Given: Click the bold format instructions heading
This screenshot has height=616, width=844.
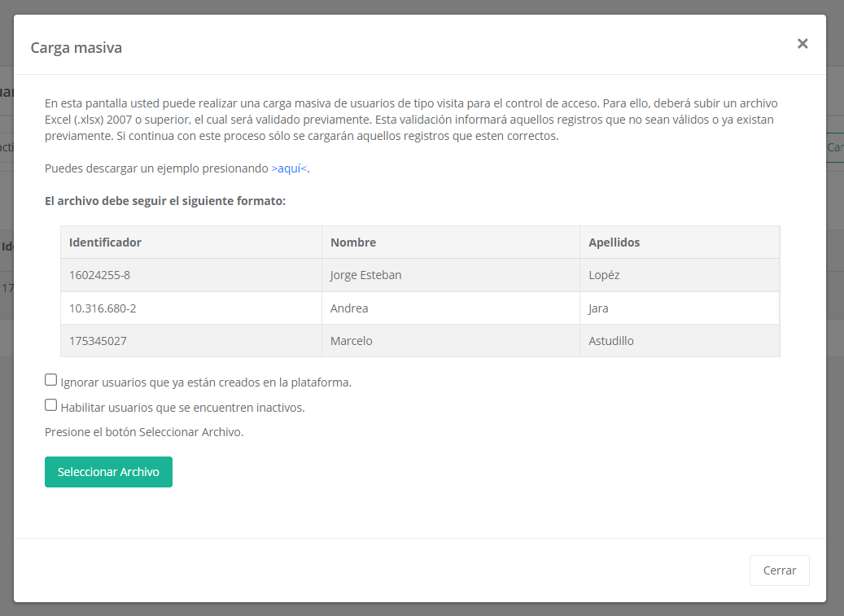Looking at the screenshot, I should tap(165, 200).
